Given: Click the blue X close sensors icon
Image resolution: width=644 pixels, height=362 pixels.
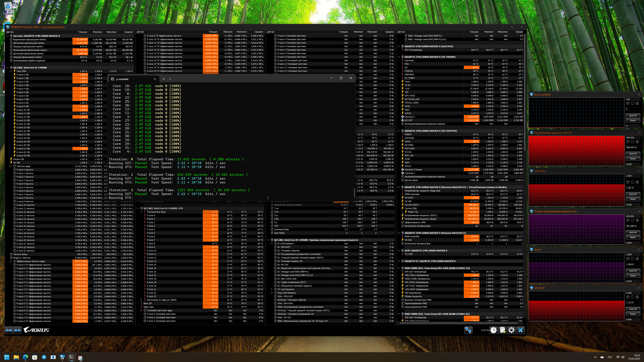Looking at the screenshot, I should pos(521,330).
